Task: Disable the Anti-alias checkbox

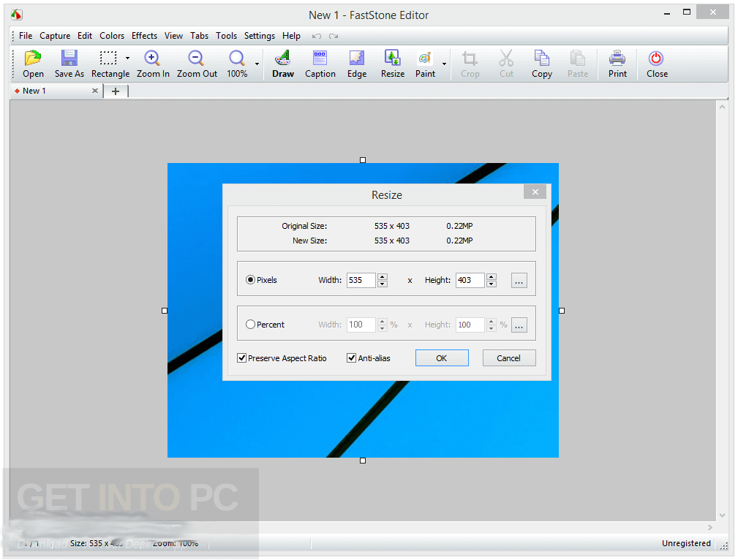Action: [352, 358]
